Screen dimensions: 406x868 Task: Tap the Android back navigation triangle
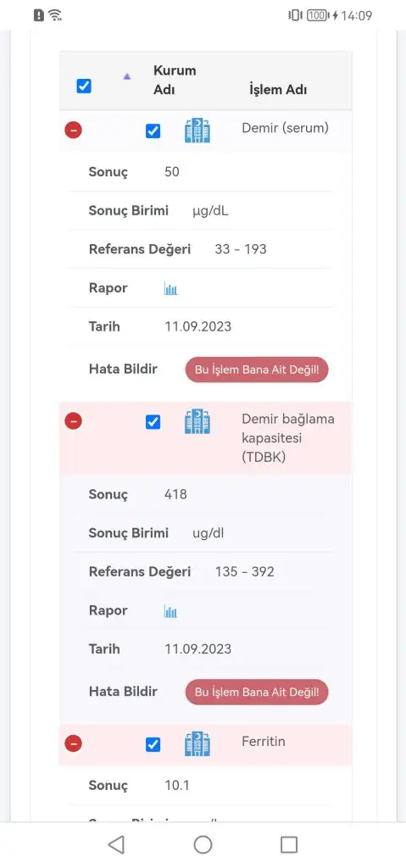(116, 845)
